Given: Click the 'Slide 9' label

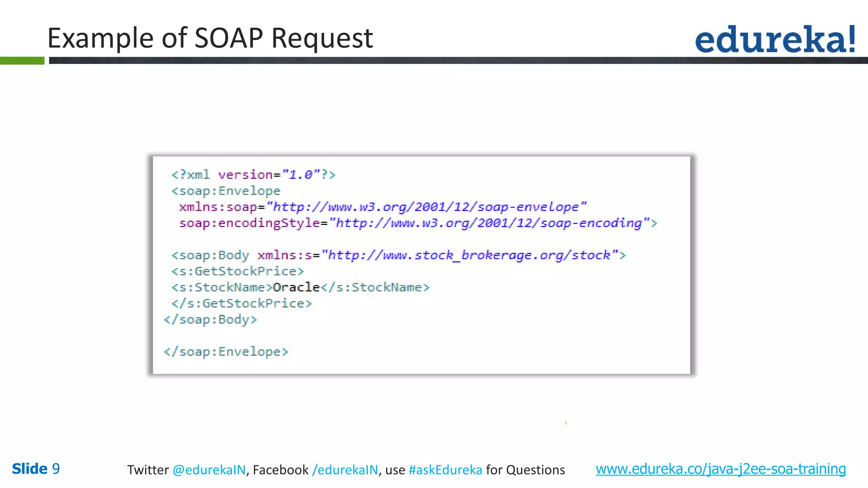Looking at the screenshot, I should [x=36, y=469].
